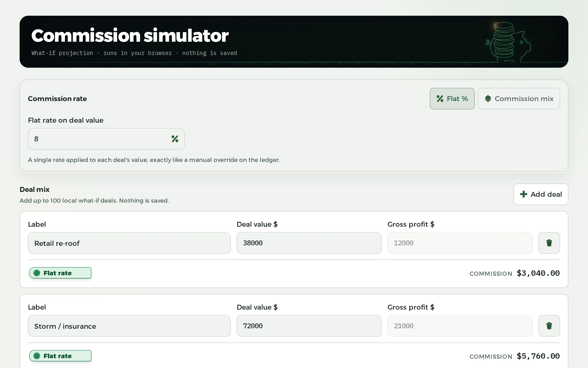The width and height of the screenshot is (588, 368).
Task: Add a new what-if deal
Action: point(541,194)
